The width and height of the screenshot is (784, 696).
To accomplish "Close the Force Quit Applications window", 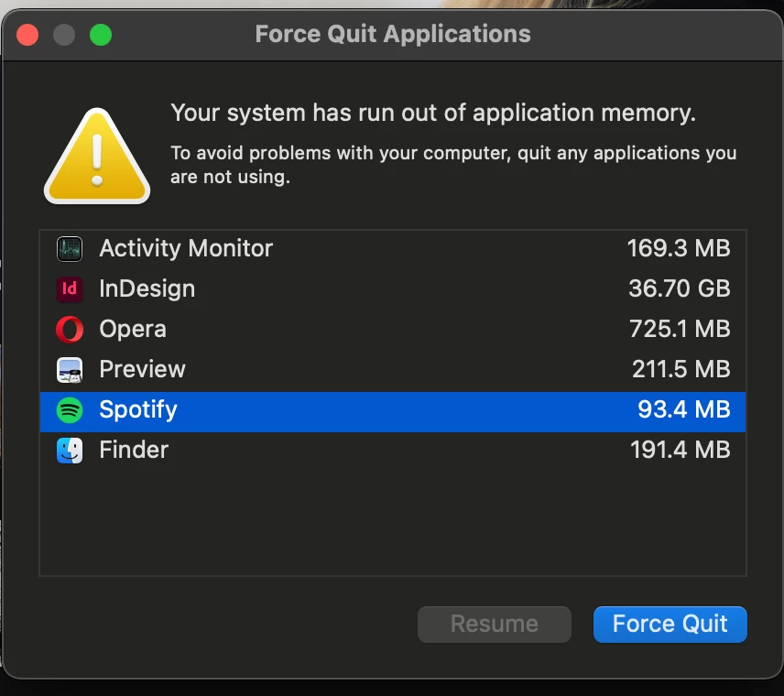I will click(x=27, y=35).
